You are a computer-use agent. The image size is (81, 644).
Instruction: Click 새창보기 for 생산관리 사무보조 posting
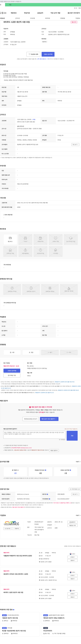point(72,579)
